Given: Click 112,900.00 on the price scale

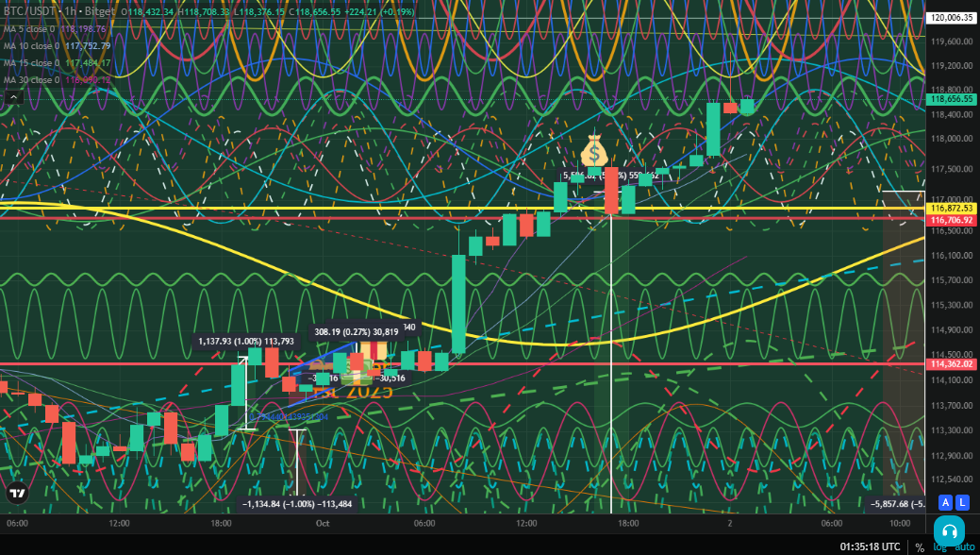Looking at the screenshot, I should pyautogui.click(x=952, y=456).
